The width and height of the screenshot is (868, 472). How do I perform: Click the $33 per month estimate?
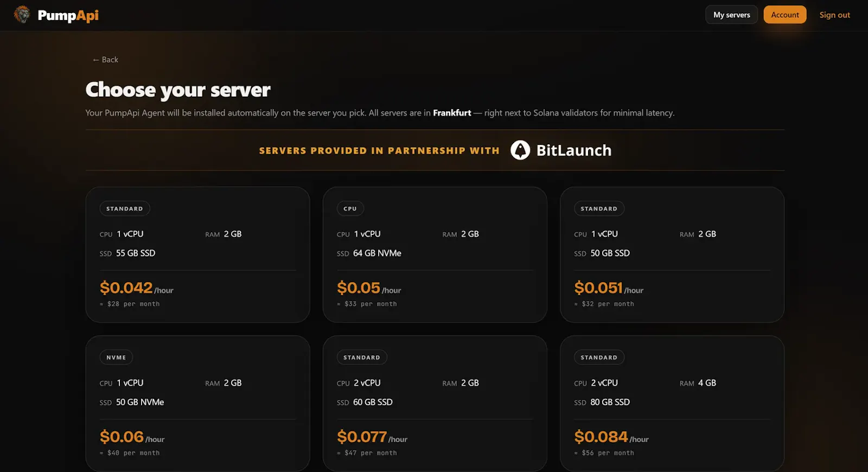(x=367, y=304)
